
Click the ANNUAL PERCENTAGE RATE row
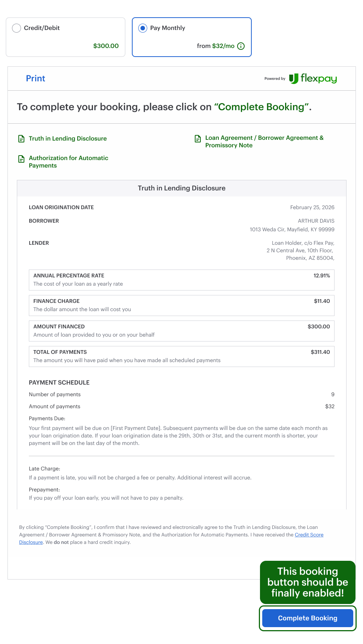[x=181, y=280]
